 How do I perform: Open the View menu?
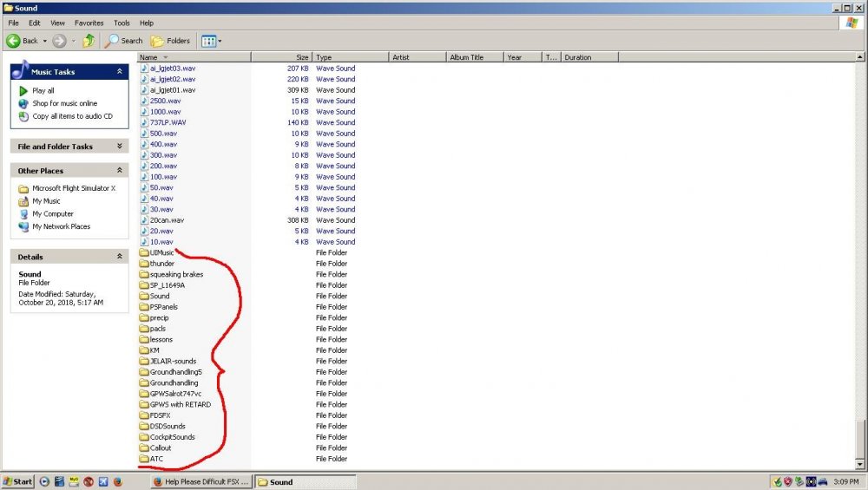point(57,23)
